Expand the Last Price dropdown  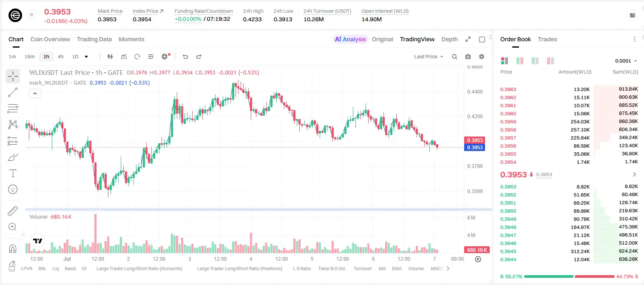[428, 57]
